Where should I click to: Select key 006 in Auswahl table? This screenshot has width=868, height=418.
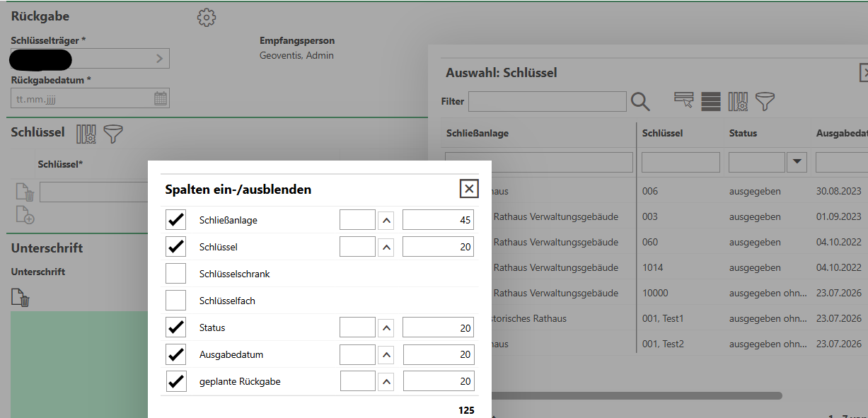[x=650, y=191]
